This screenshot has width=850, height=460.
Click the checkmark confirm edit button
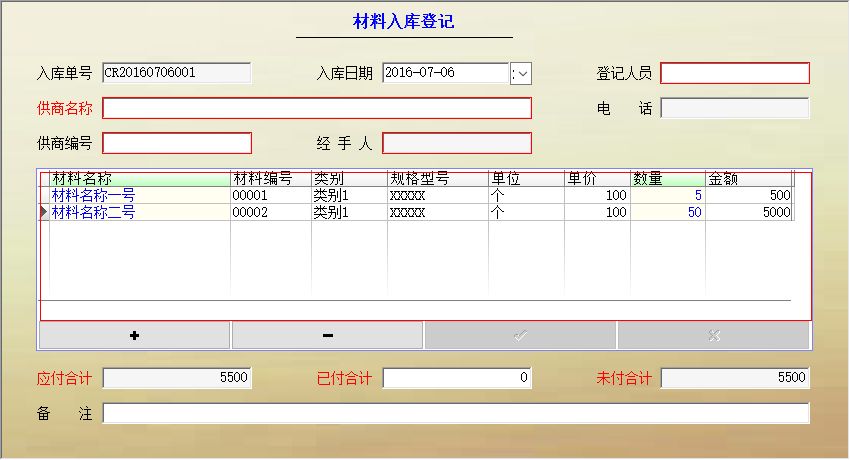(520, 336)
